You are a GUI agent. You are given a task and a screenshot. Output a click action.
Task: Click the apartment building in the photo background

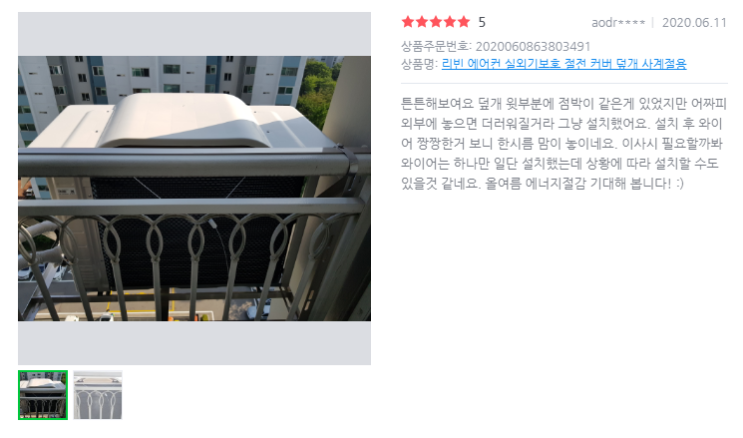156,78
